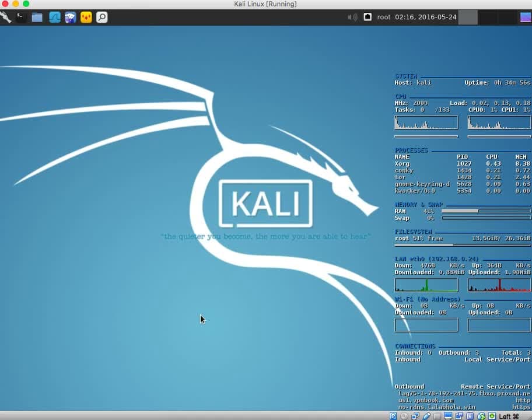Click the RAM 41% usage bar

pyautogui.click(x=486, y=211)
